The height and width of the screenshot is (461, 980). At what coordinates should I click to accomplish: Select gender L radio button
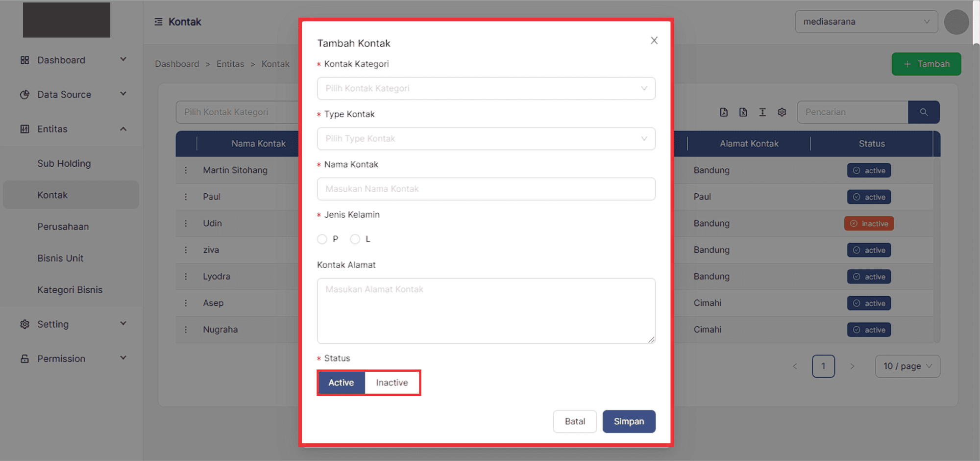tap(355, 239)
